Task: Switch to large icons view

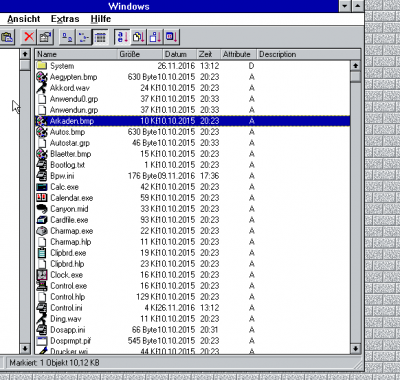Action: (67, 37)
